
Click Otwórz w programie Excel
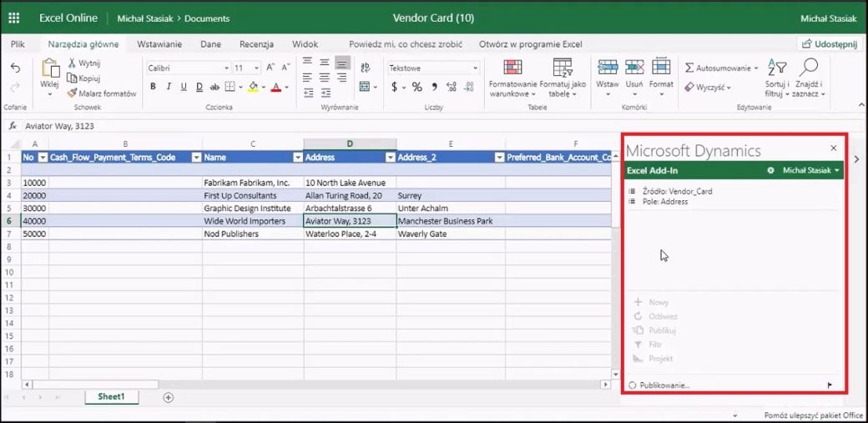click(x=530, y=44)
